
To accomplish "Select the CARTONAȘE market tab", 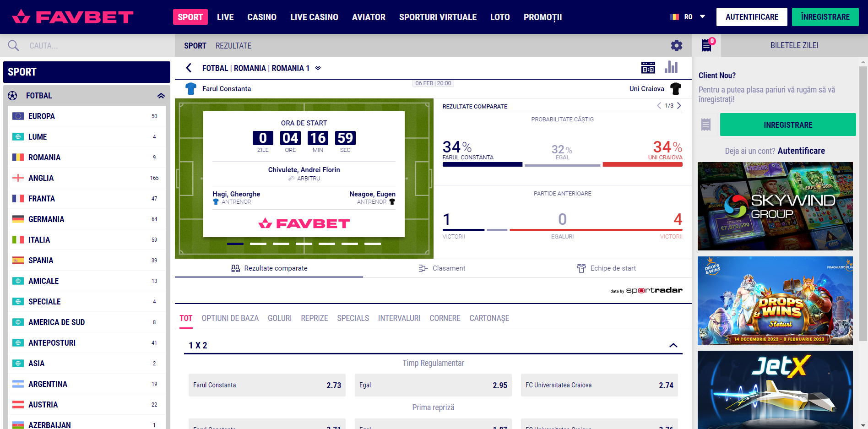I will coord(489,318).
